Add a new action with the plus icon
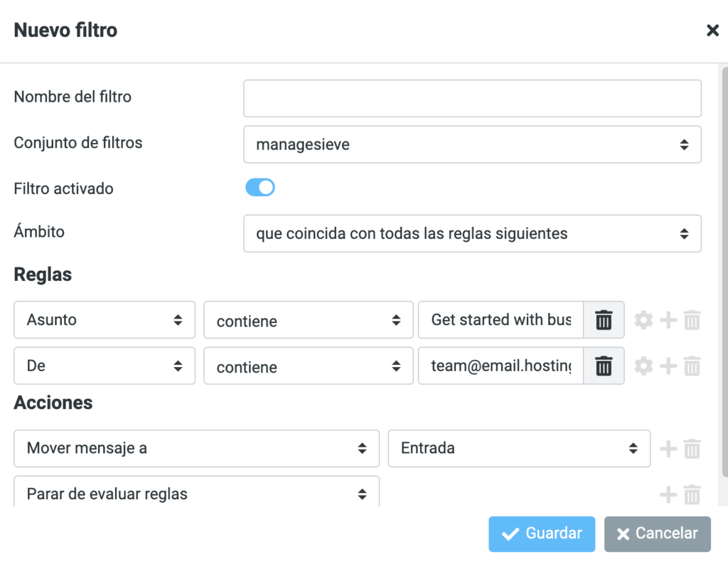Viewport: 728px width, 564px height. [x=668, y=449]
